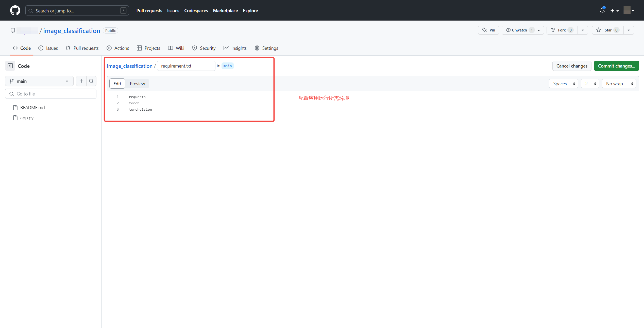
Task: Click the file search magnifier icon
Action: tap(91, 81)
